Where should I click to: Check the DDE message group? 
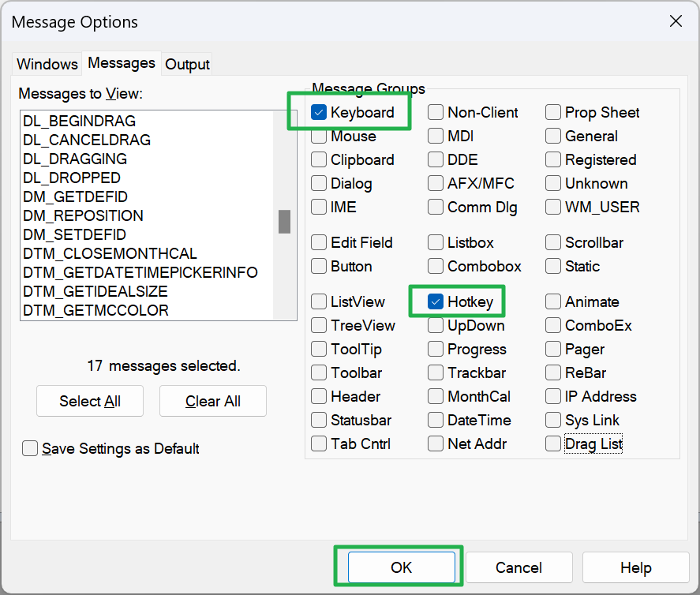click(435, 159)
